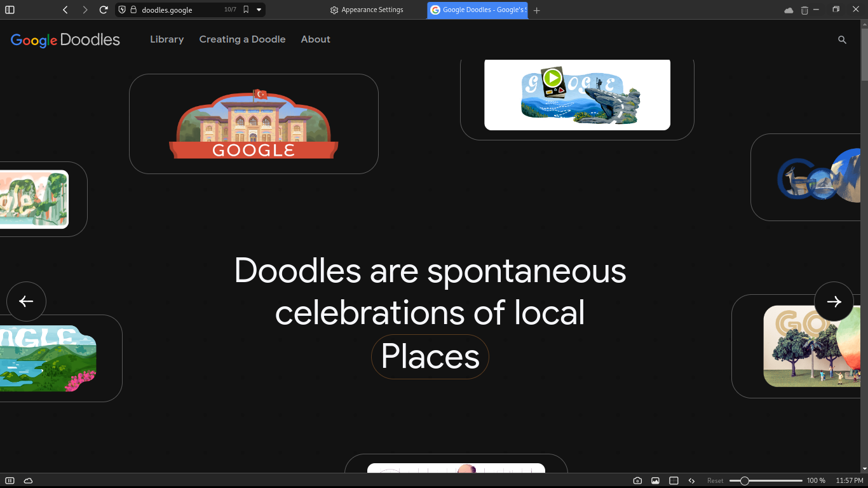Search doodles with the magnifier icon

coord(842,39)
